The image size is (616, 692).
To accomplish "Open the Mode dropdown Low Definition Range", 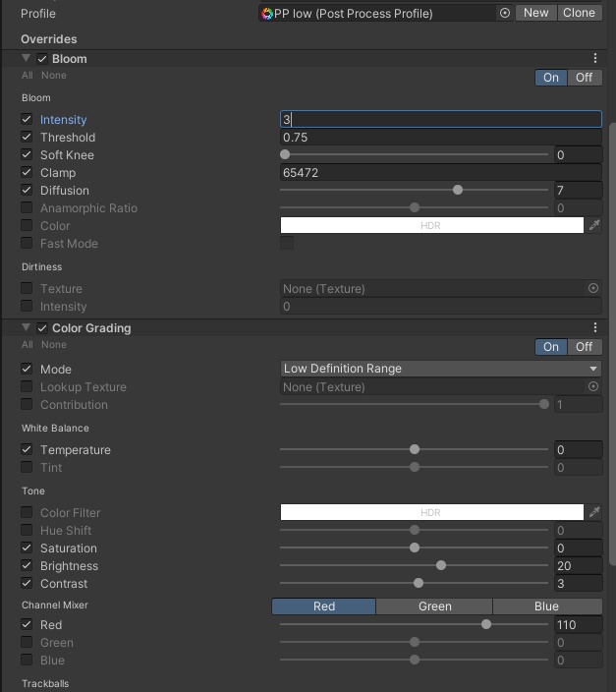I will point(441,369).
